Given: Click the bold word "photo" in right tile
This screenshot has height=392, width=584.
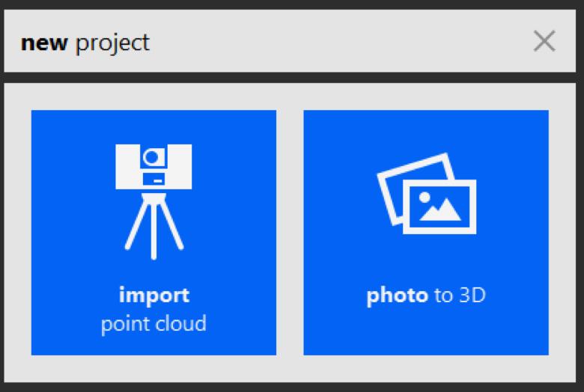Looking at the screenshot, I should [398, 296].
